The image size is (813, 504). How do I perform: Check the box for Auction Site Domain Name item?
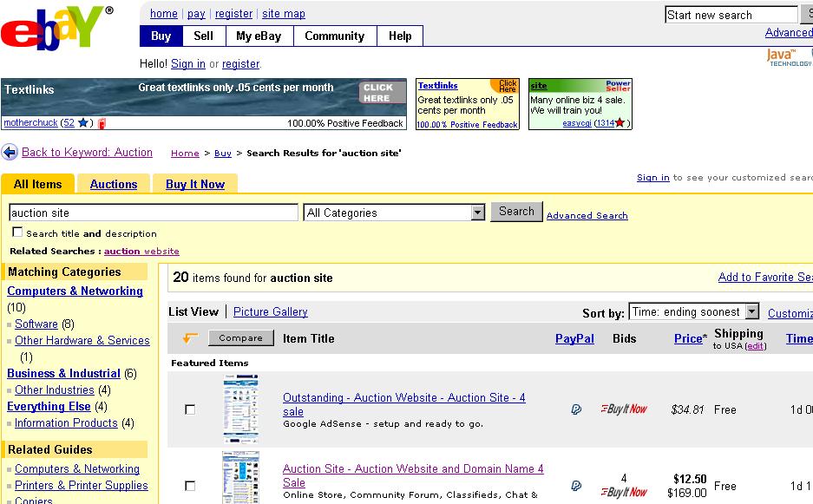tap(190, 486)
